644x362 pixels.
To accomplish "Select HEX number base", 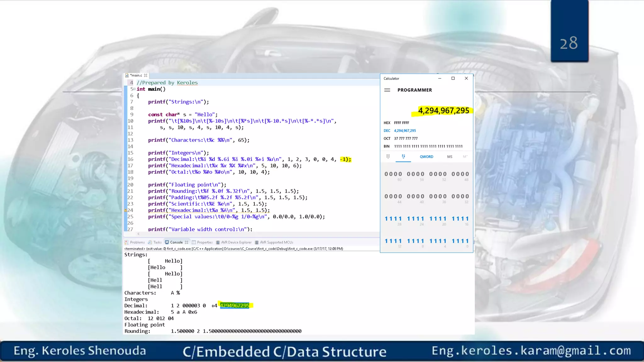I will point(387,123).
